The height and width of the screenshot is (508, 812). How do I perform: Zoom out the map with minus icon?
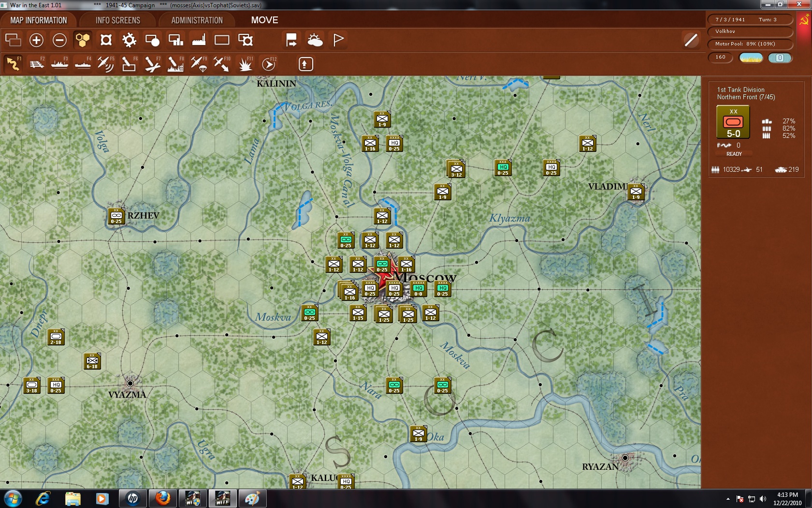pyautogui.click(x=59, y=40)
